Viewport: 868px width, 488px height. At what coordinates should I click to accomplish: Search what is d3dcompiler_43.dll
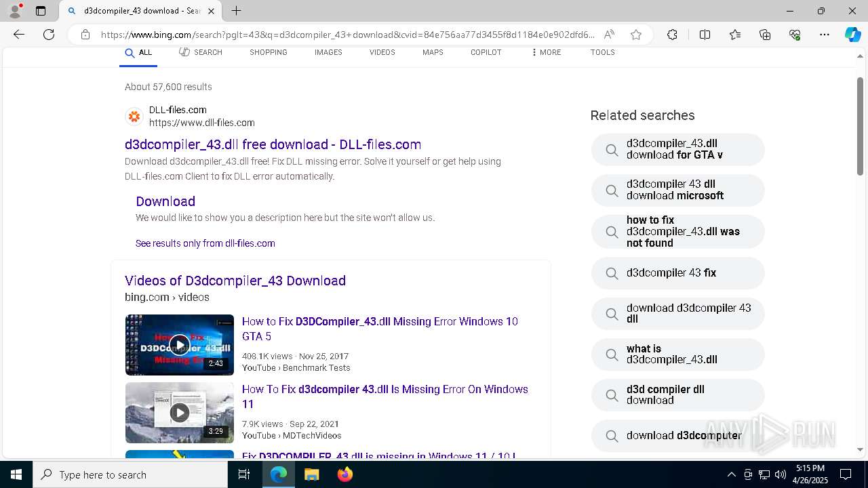[x=678, y=354]
